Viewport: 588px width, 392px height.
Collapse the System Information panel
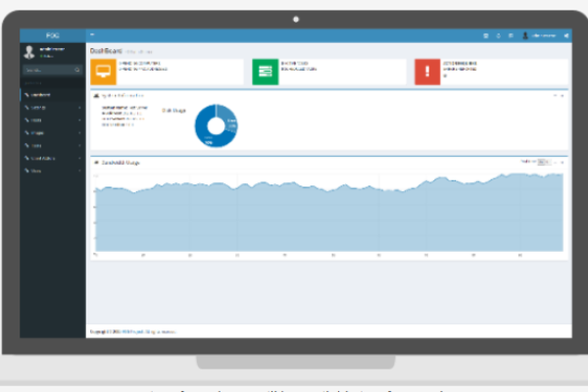click(555, 96)
